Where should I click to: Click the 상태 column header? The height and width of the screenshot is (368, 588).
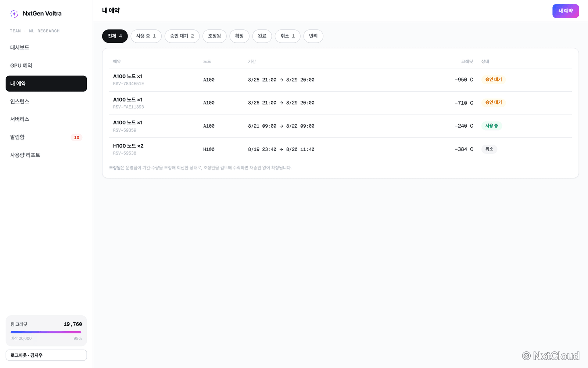tap(485, 61)
